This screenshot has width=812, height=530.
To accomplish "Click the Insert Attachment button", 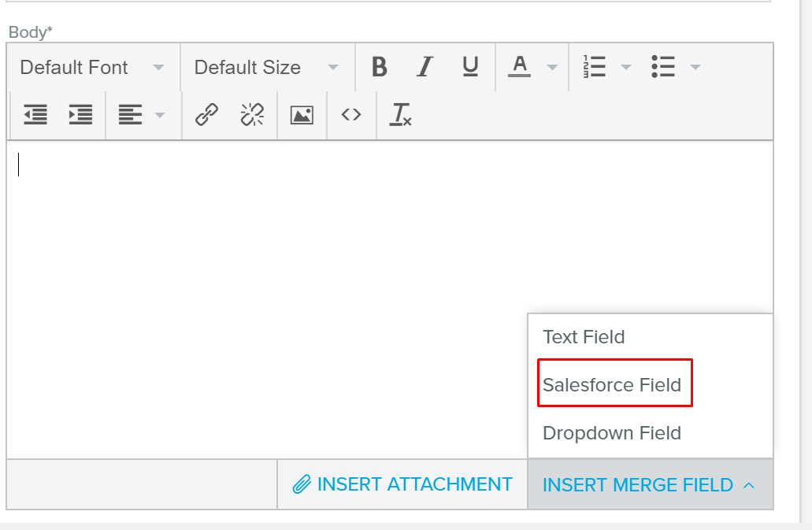I will 402,484.
